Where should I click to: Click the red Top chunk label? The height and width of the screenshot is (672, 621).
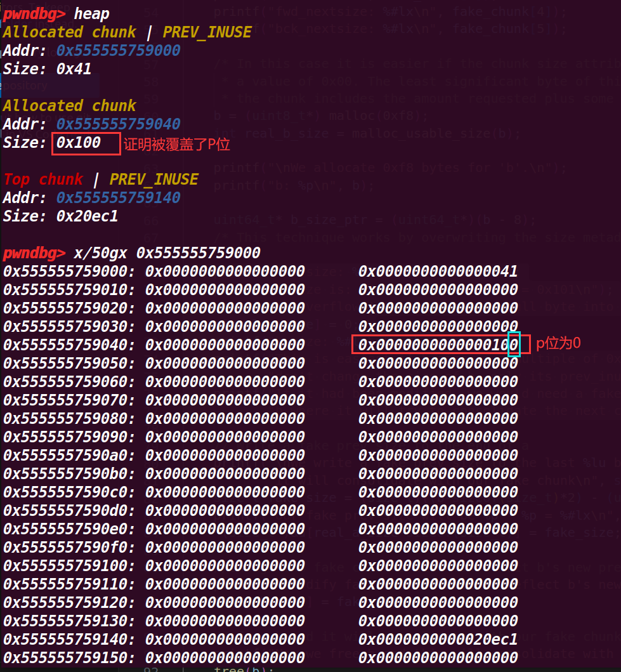43,180
